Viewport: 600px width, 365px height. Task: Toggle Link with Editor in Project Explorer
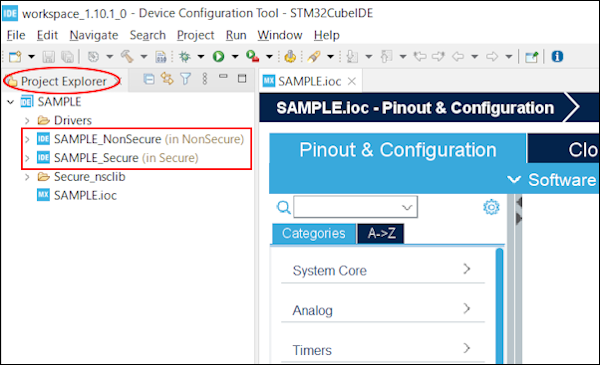167,79
